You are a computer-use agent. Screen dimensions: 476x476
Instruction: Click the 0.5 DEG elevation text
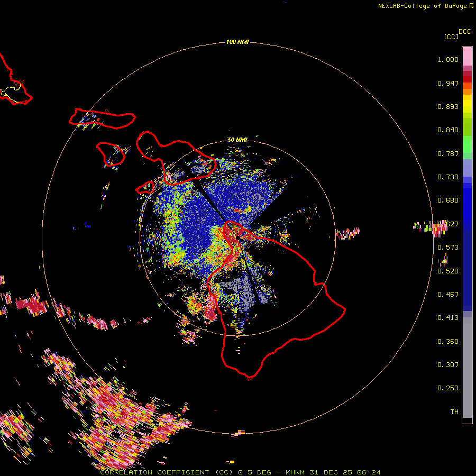pyautogui.click(x=254, y=472)
